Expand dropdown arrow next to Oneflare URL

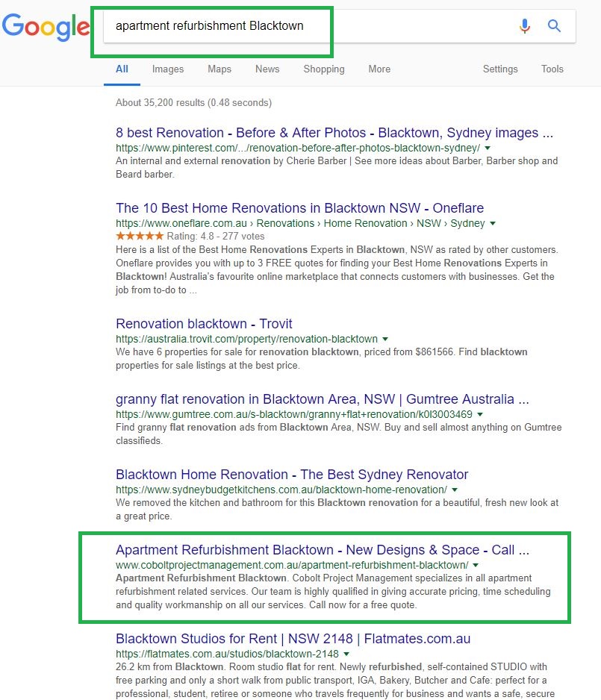[493, 223]
